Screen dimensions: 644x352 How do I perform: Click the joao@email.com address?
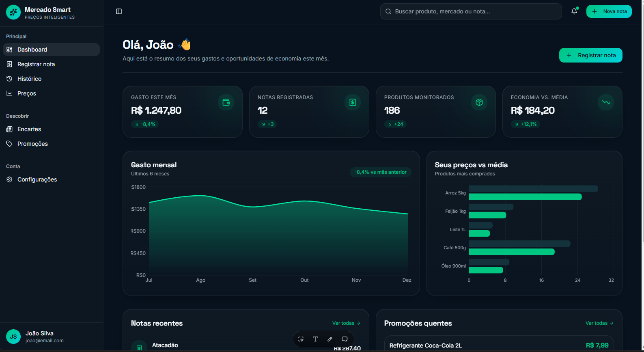tap(44, 341)
